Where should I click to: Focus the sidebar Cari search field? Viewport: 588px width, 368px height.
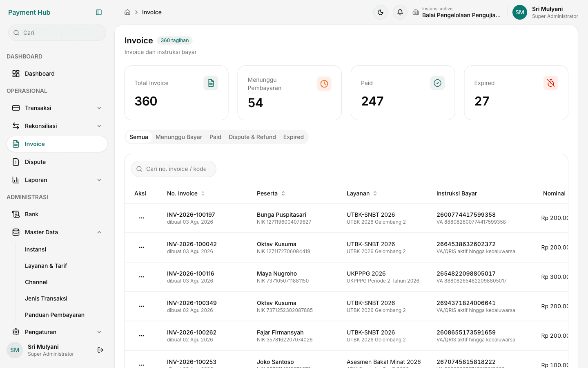tap(57, 33)
